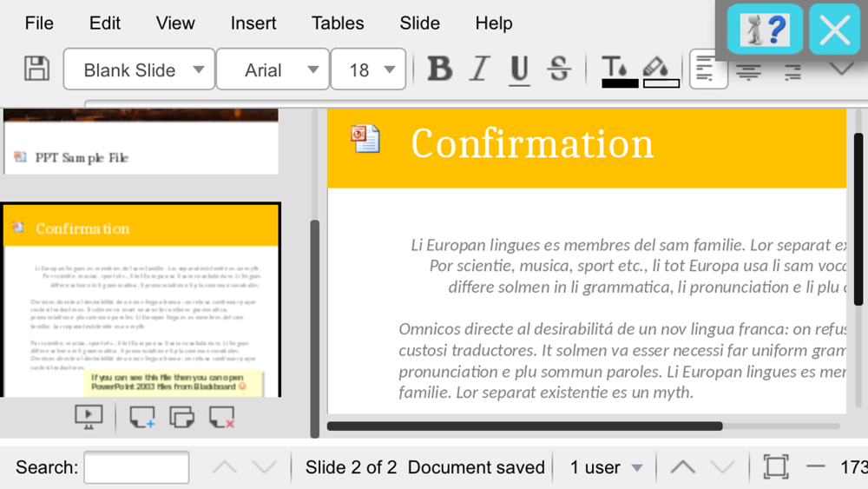Screen dimensions: 868x489
Task: Duplicate the current slide
Action: (181, 417)
